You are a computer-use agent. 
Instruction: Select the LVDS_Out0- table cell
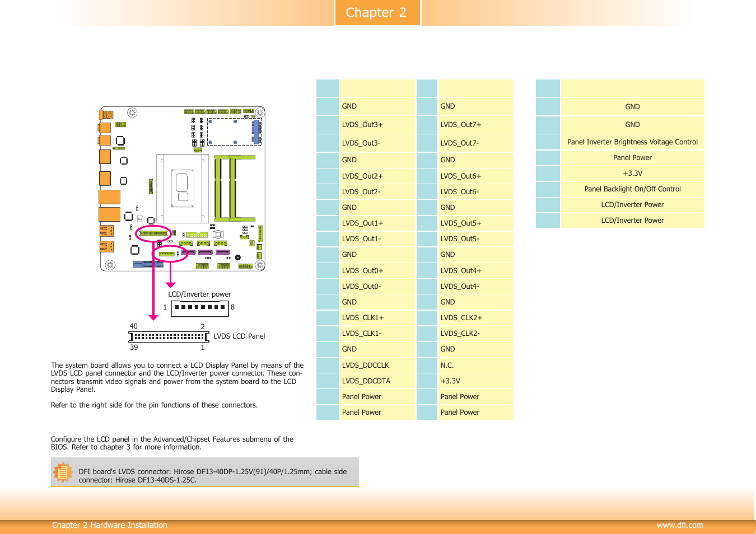click(377, 287)
